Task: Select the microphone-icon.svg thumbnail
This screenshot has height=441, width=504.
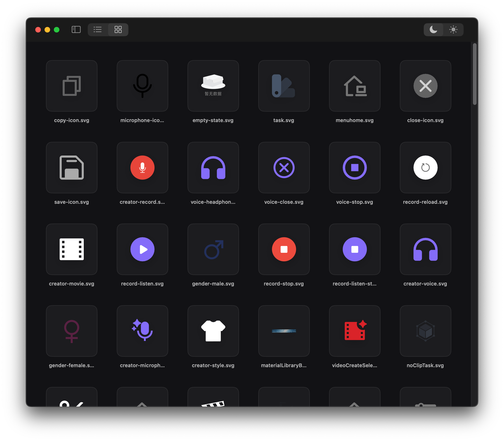Action: coord(142,86)
